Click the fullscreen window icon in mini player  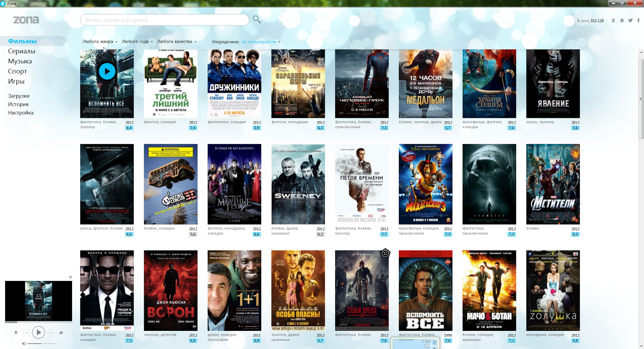pos(61,332)
